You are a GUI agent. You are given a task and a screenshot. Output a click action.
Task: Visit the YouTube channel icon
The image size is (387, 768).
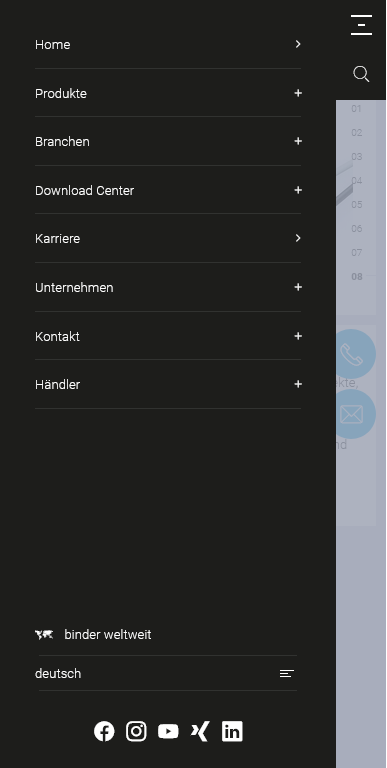168,731
